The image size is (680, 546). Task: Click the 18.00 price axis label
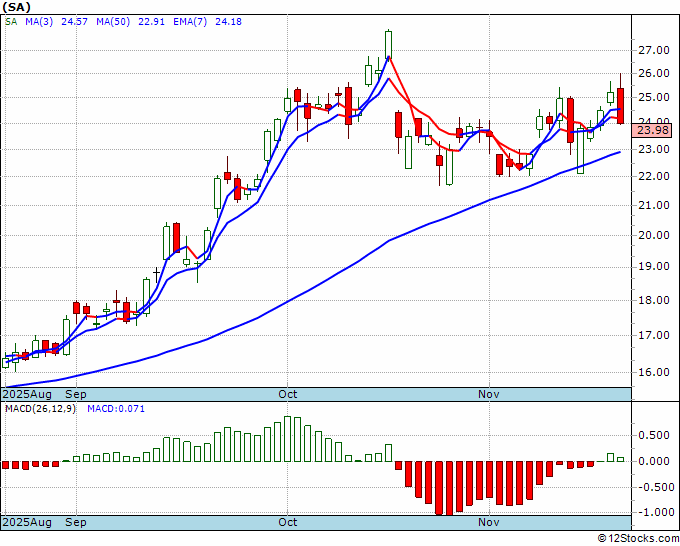click(654, 300)
